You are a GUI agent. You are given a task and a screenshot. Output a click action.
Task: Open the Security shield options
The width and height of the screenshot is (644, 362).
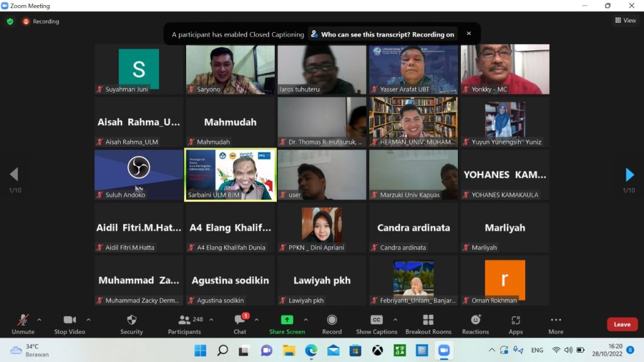pos(131,324)
